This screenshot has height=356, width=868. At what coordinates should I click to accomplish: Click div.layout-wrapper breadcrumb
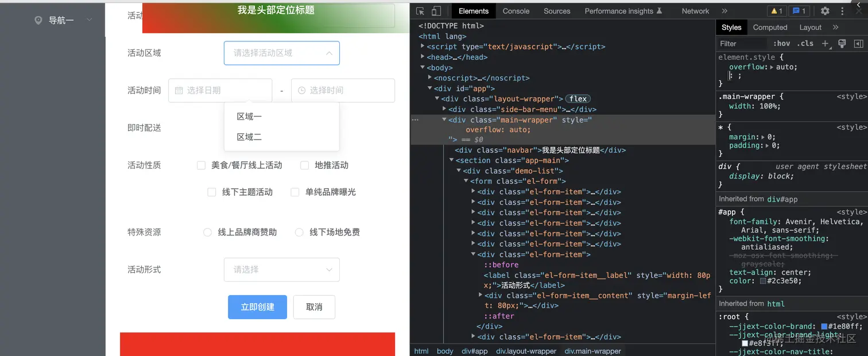point(526,351)
